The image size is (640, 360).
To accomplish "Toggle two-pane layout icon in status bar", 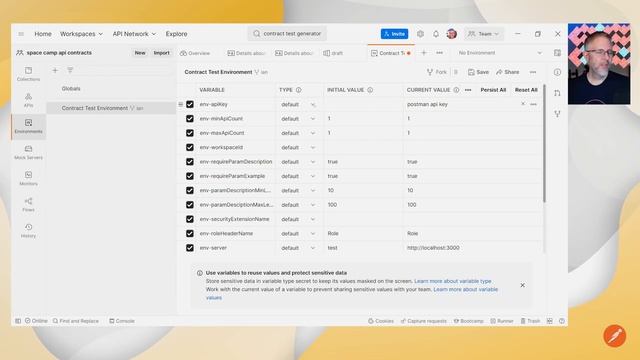I will (x=550, y=321).
